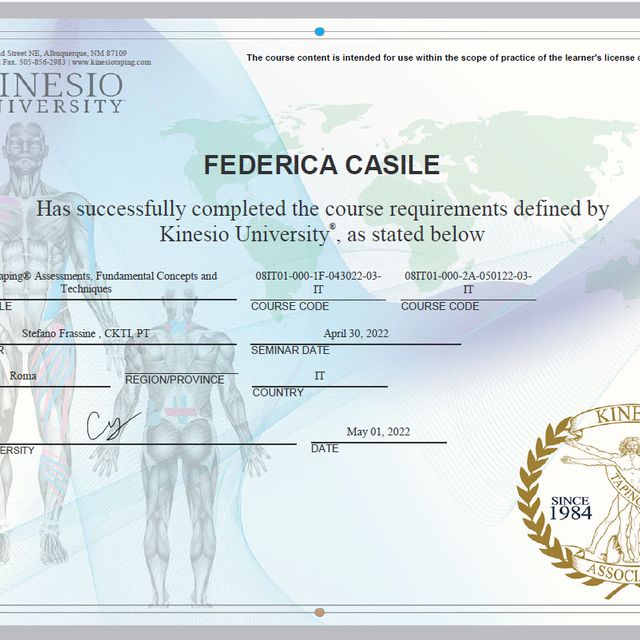Viewport: 640px width, 640px height.
Task: Select the IT value above COUNTRY
Action: coord(320,376)
